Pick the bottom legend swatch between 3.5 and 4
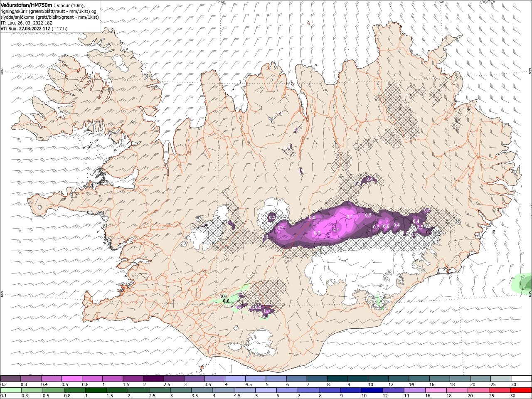The image size is (532, 399). [202, 390]
